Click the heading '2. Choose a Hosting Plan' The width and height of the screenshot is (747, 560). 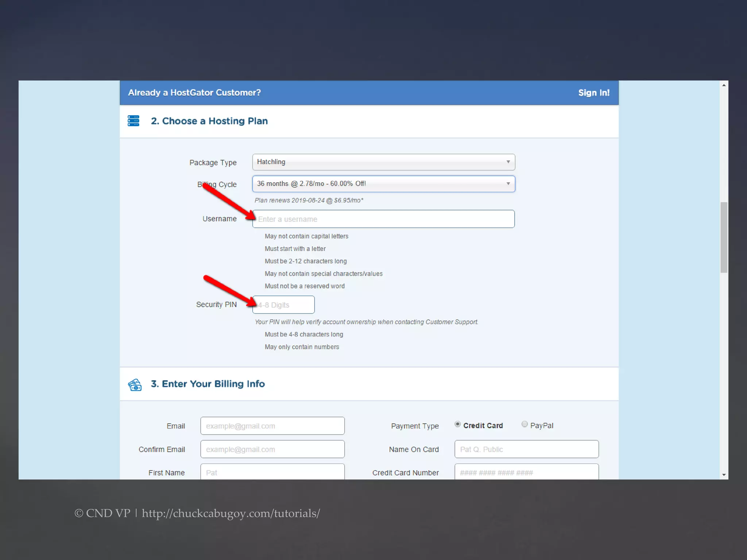[209, 121]
